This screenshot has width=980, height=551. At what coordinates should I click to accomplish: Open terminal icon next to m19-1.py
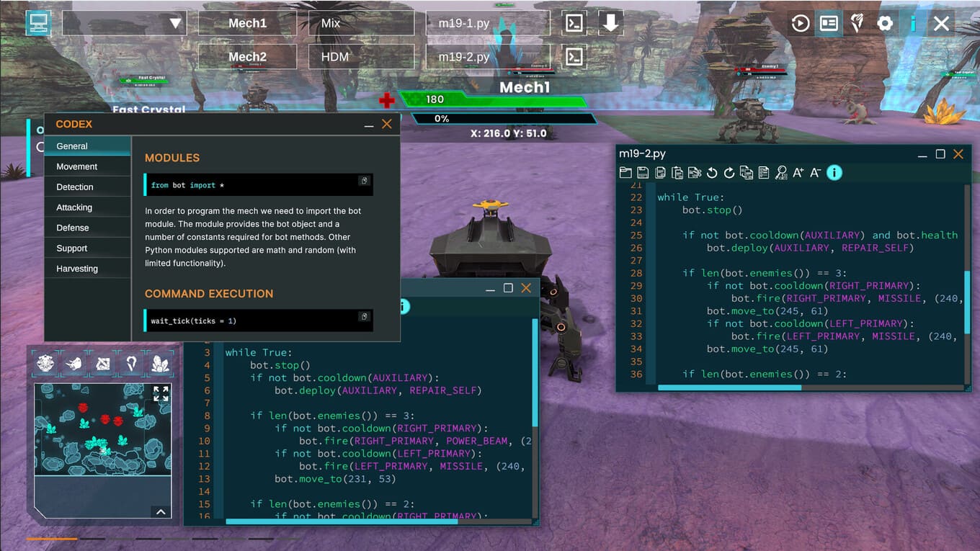click(574, 23)
